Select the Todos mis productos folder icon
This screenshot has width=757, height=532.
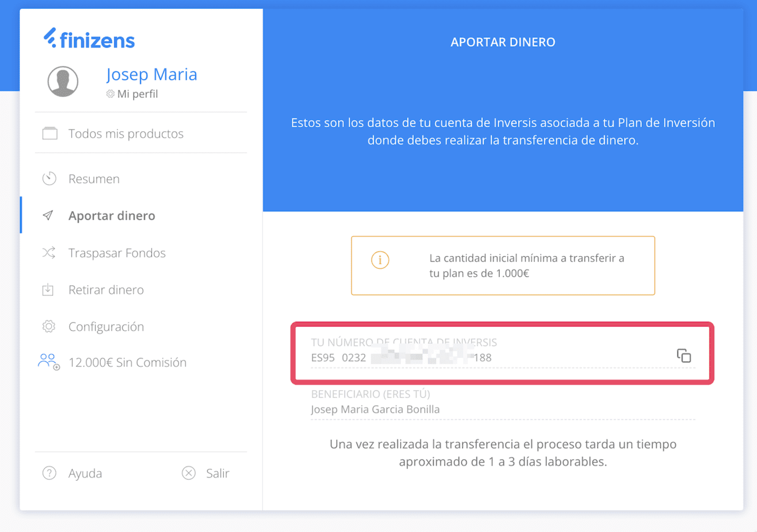pos(50,134)
